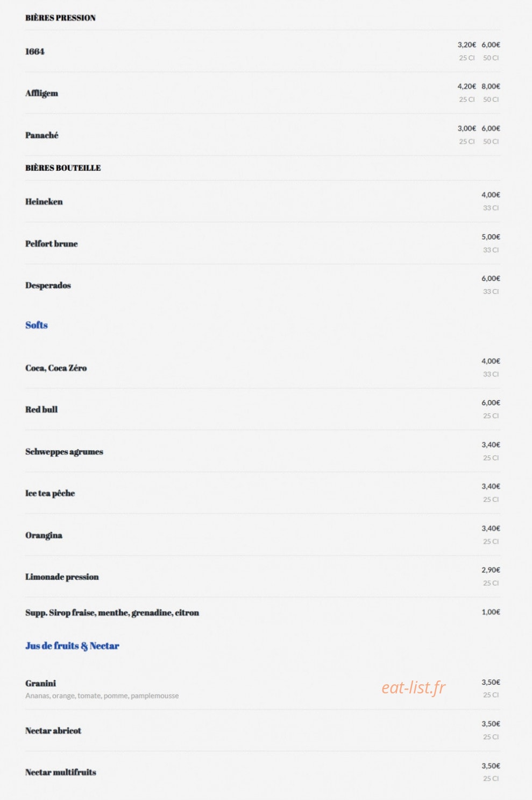532x800 pixels.
Task: Click the Supp. Sirop supplement line
Action: coord(112,613)
